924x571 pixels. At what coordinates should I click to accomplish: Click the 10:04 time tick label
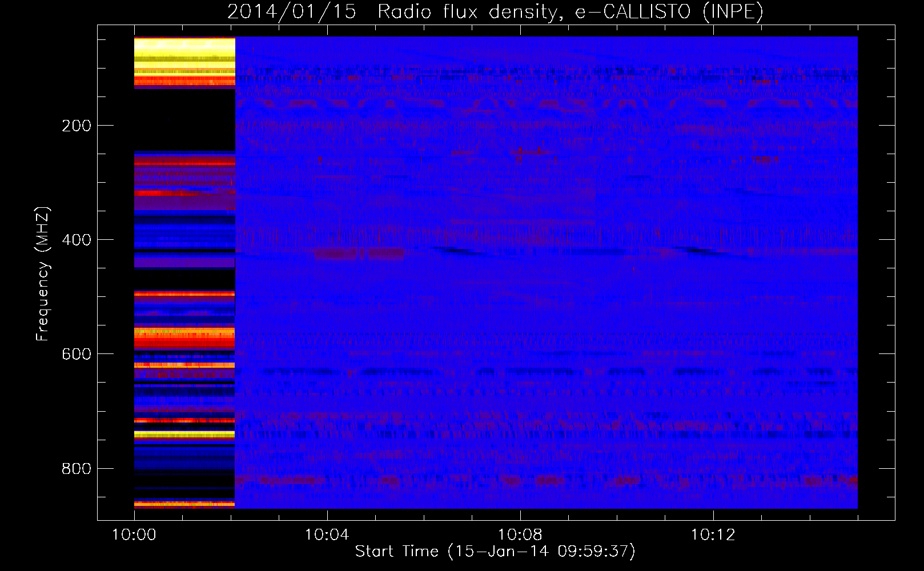327,535
